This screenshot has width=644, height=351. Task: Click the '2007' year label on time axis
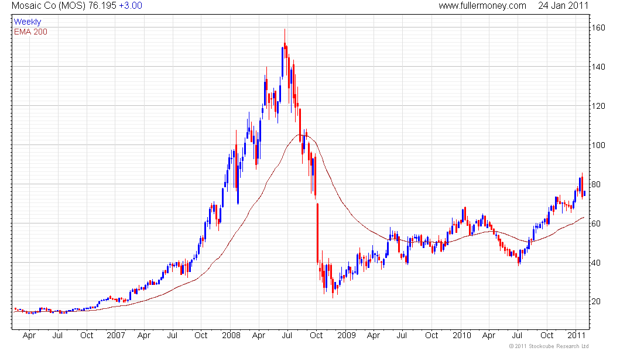click(116, 335)
